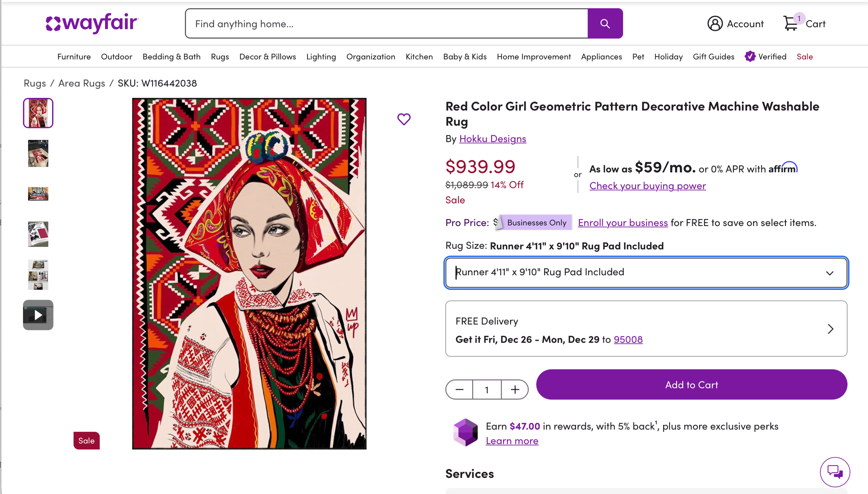Open the Rugs navigation menu
The image size is (868, 494).
[x=220, y=57]
